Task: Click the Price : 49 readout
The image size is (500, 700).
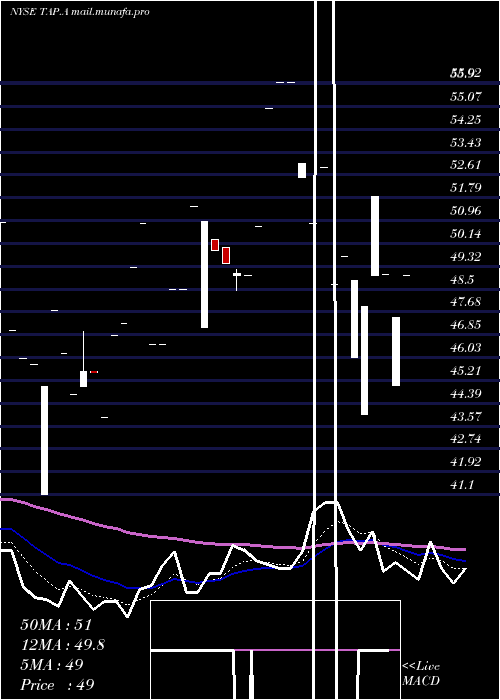Action: (x=58, y=685)
